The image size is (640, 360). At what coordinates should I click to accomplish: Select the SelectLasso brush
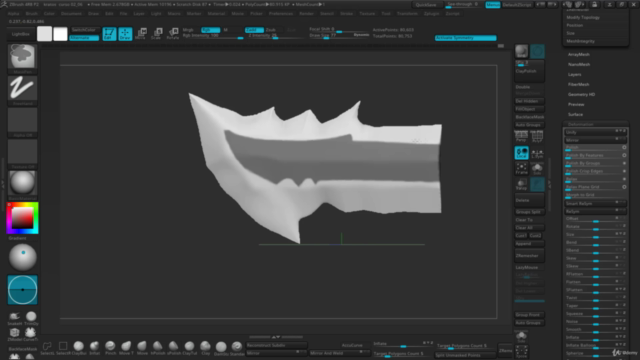[47, 348]
